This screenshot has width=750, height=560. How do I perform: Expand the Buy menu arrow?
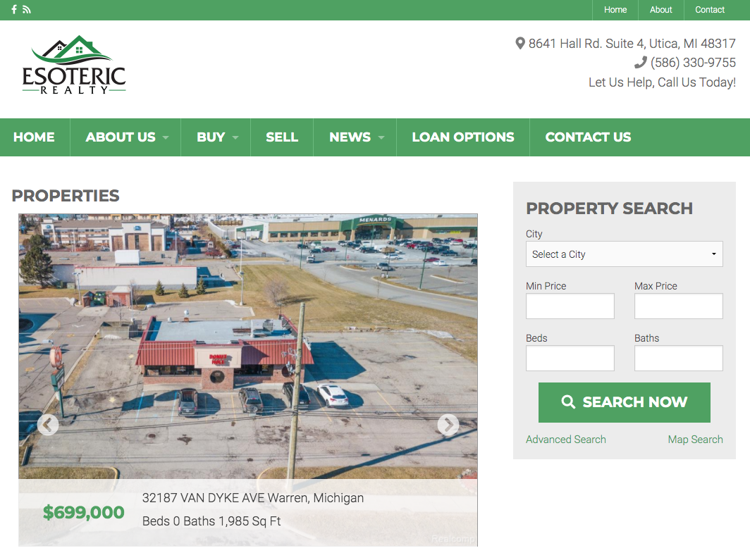pos(235,137)
